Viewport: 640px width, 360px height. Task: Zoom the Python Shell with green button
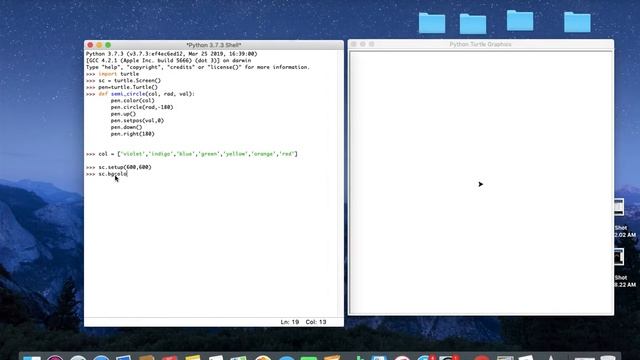point(108,45)
